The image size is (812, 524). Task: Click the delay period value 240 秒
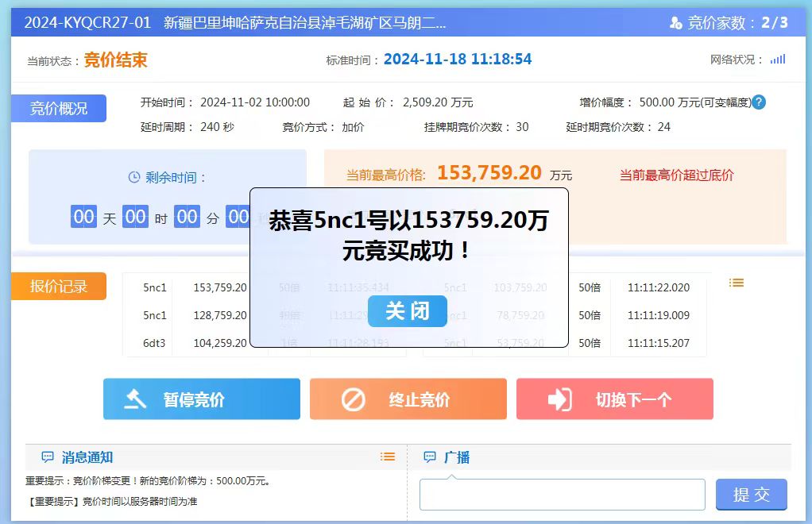[217, 127]
